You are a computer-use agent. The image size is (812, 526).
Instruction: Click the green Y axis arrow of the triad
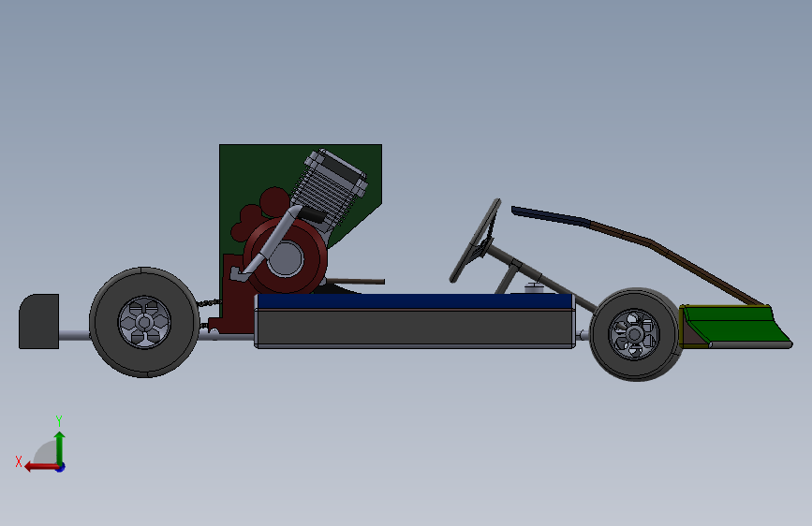click(x=60, y=446)
